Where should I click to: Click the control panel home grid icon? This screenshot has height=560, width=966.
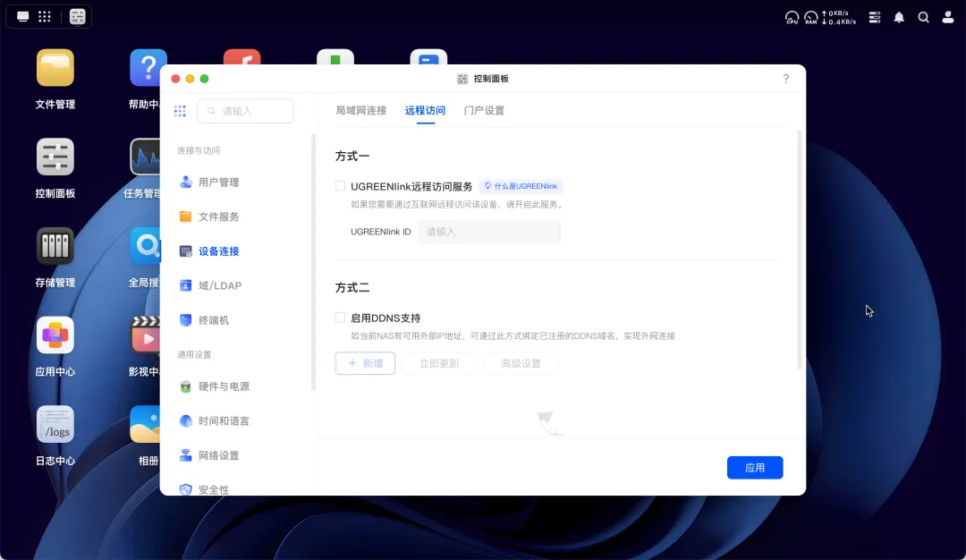[x=180, y=111]
